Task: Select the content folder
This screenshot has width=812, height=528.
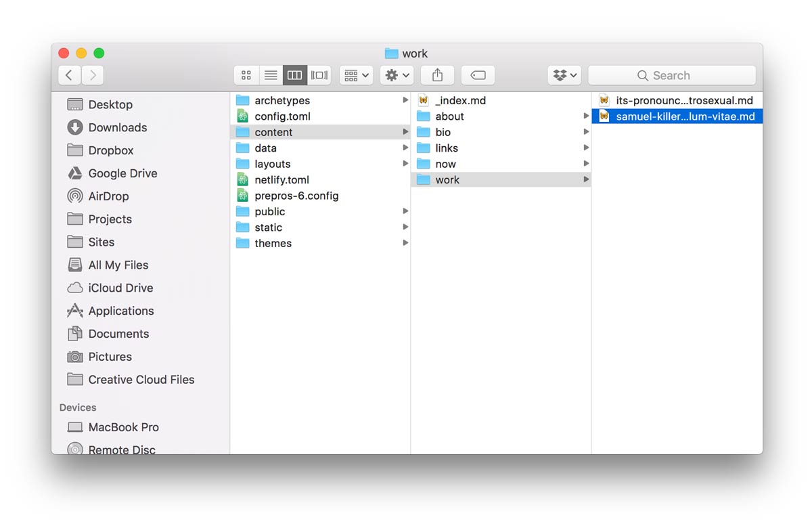Action: 320,132
